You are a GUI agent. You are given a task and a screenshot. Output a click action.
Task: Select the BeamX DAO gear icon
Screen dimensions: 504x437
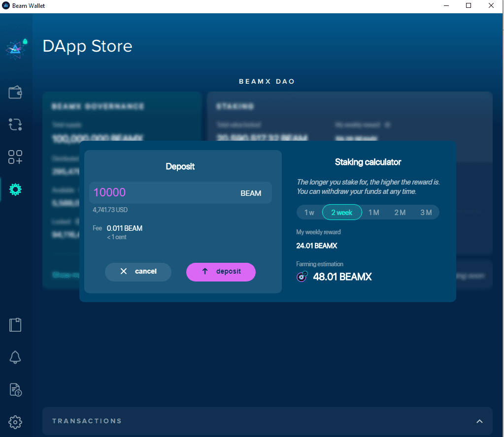coord(15,189)
